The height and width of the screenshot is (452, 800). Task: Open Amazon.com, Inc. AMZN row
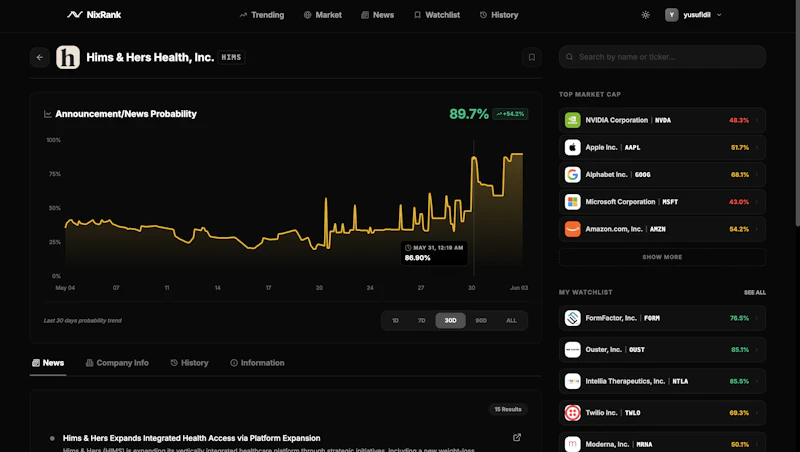(x=662, y=229)
